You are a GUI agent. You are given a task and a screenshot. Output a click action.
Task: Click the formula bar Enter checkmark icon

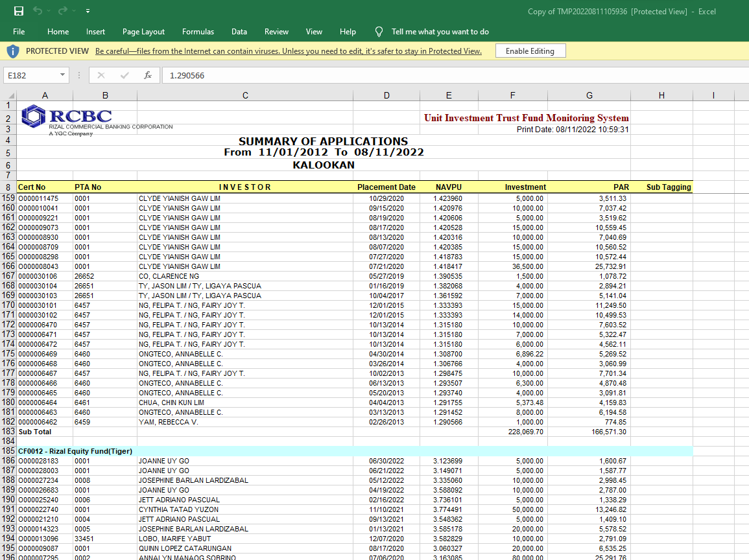125,75
